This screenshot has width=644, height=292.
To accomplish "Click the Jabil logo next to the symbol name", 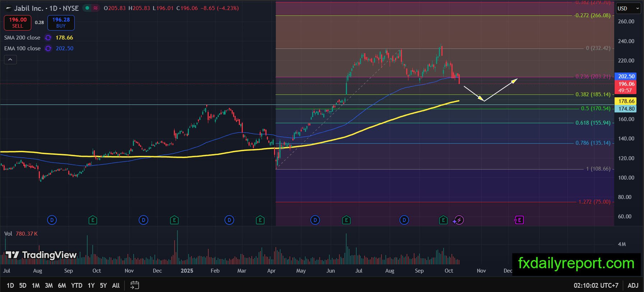I will (x=9, y=8).
